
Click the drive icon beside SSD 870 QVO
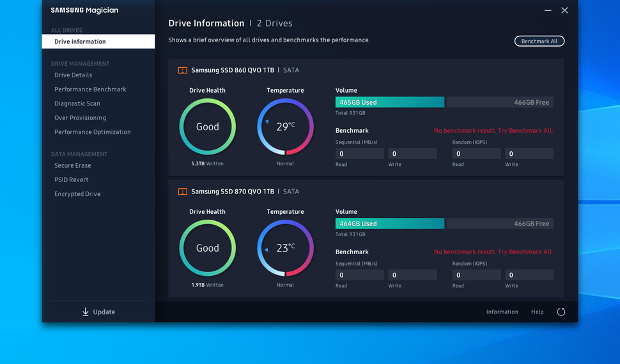(x=182, y=192)
